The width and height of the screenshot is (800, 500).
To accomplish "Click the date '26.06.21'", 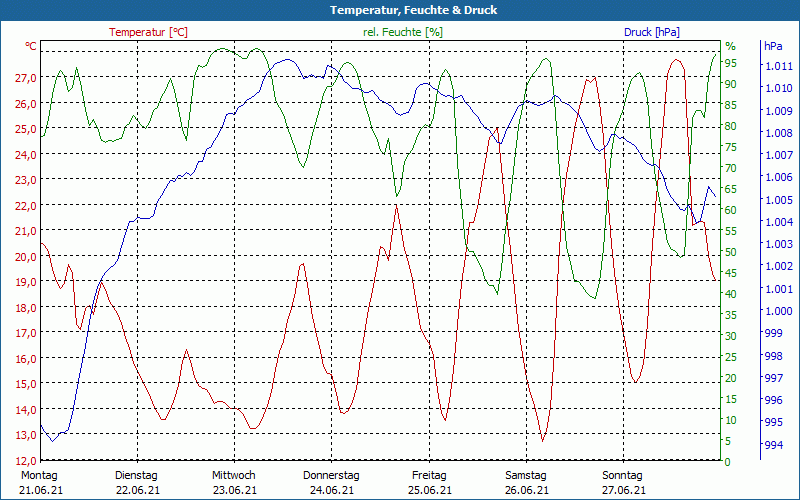I will [527, 490].
